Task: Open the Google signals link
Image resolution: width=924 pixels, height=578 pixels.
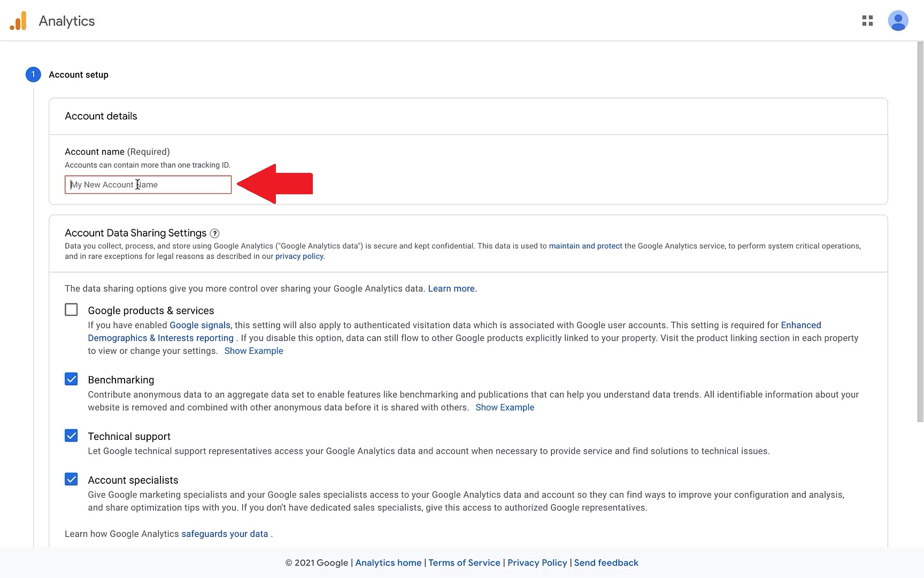Action: point(199,325)
